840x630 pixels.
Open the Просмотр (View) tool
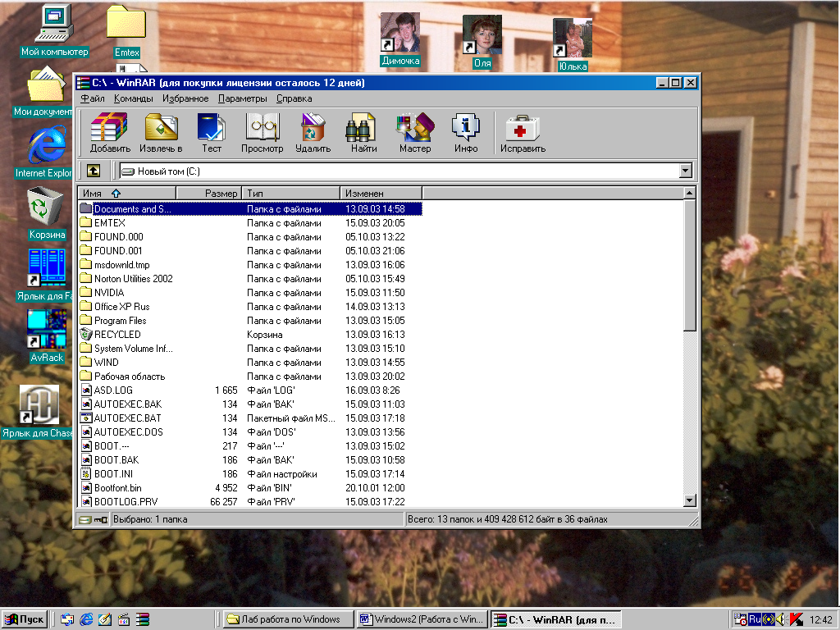262,132
